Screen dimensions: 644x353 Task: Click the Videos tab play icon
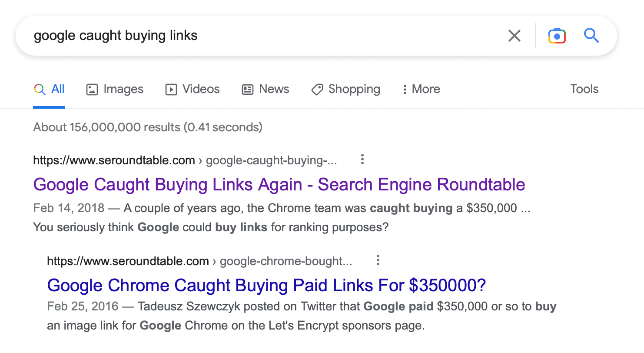(171, 90)
